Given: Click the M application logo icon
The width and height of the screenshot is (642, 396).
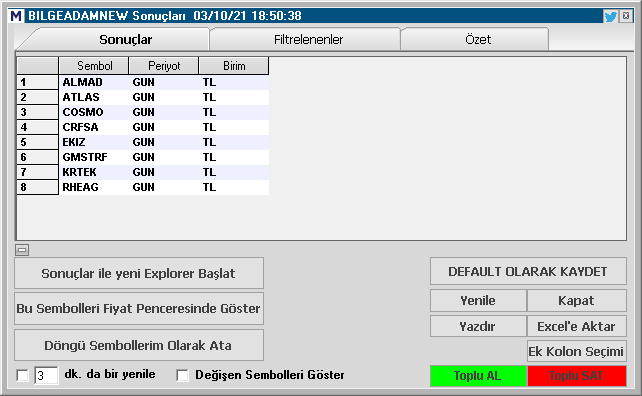Looking at the screenshot, I should click(16, 16).
